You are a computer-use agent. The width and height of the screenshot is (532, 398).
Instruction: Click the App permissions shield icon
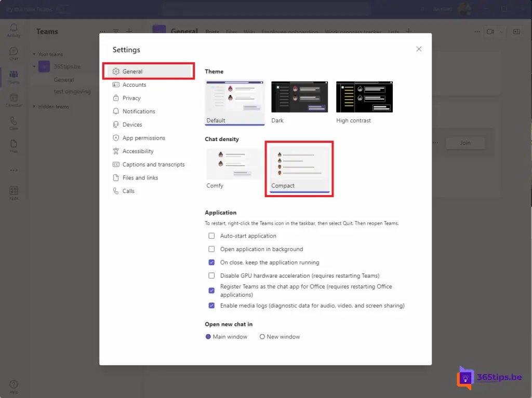pyautogui.click(x=116, y=138)
